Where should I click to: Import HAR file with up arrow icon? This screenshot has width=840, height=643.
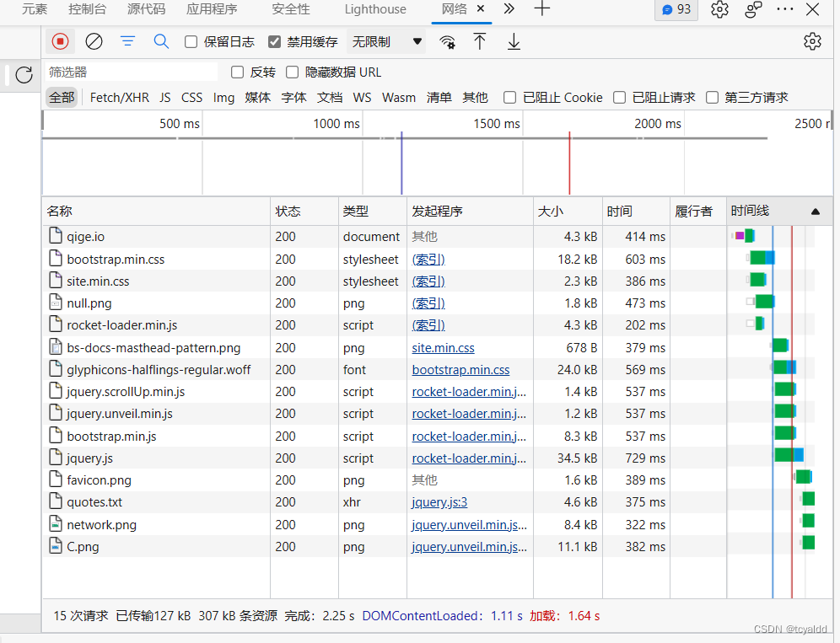480,41
